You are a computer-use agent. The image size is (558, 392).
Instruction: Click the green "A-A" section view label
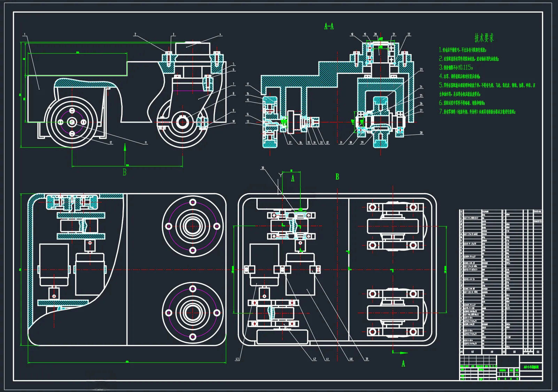329,26
